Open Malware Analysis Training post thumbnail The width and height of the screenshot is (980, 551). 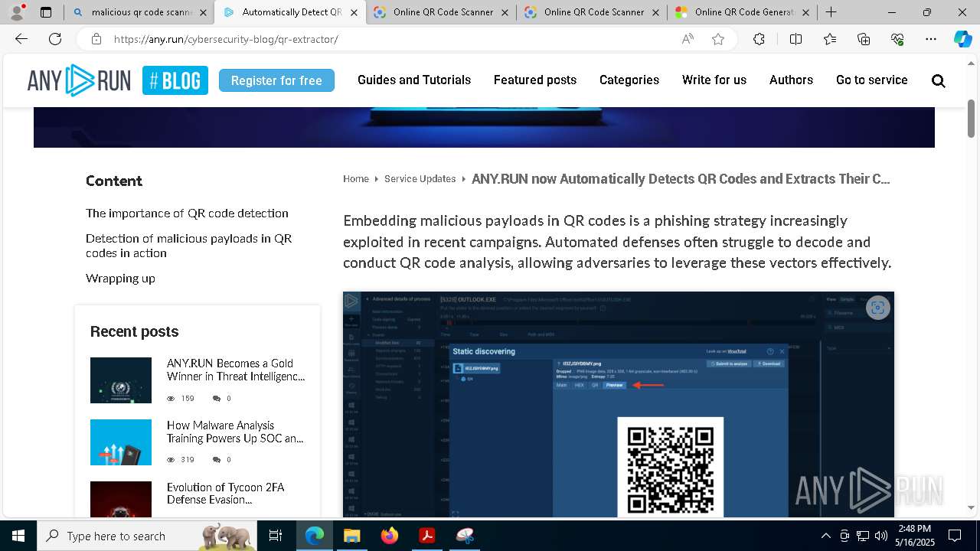pos(121,442)
